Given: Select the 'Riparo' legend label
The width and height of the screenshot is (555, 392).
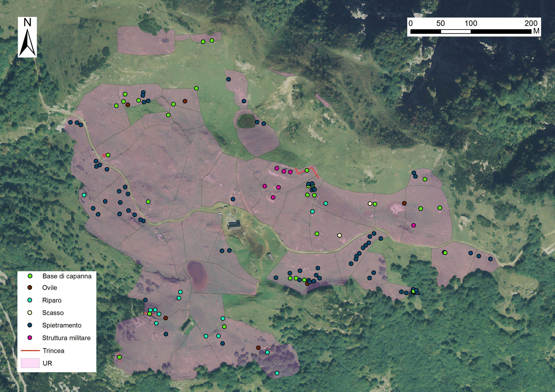Looking at the screenshot, I should pos(52,300).
